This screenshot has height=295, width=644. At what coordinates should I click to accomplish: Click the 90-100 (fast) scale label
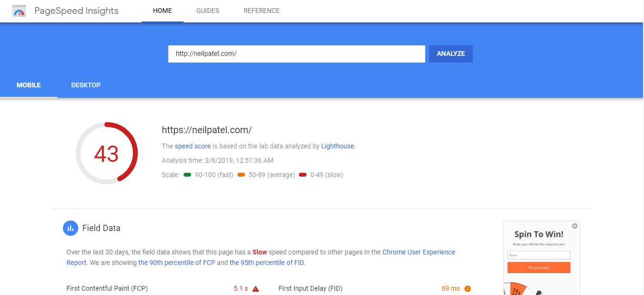214,175
